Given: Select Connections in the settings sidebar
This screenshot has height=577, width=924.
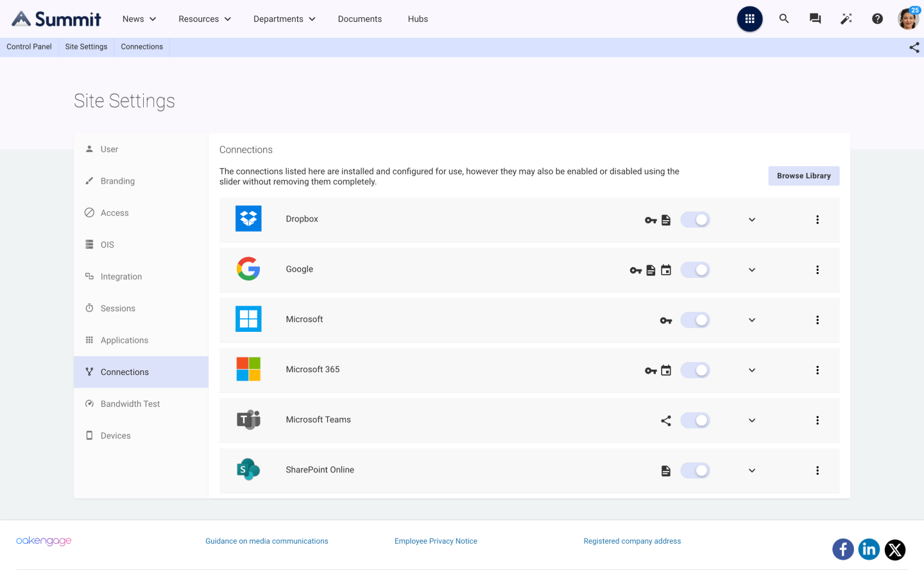Looking at the screenshot, I should [x=124, y=372].
